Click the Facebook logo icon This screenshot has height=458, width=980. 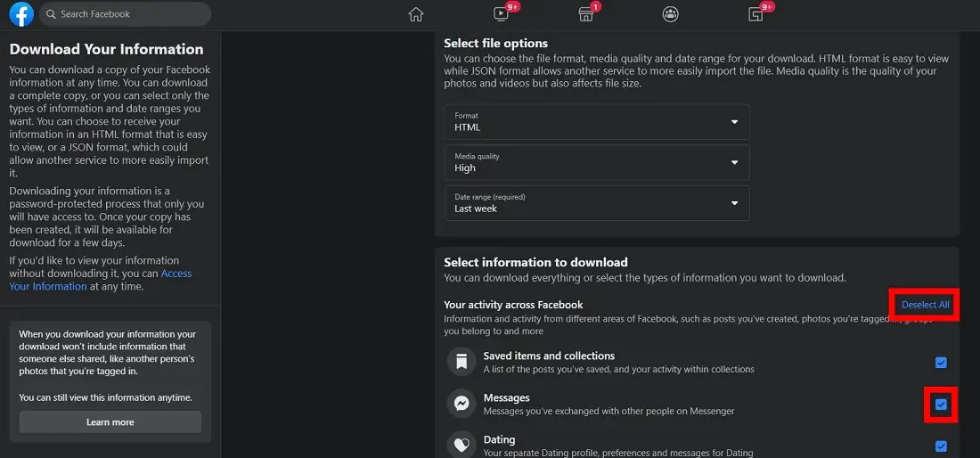[x=20, y=14]
